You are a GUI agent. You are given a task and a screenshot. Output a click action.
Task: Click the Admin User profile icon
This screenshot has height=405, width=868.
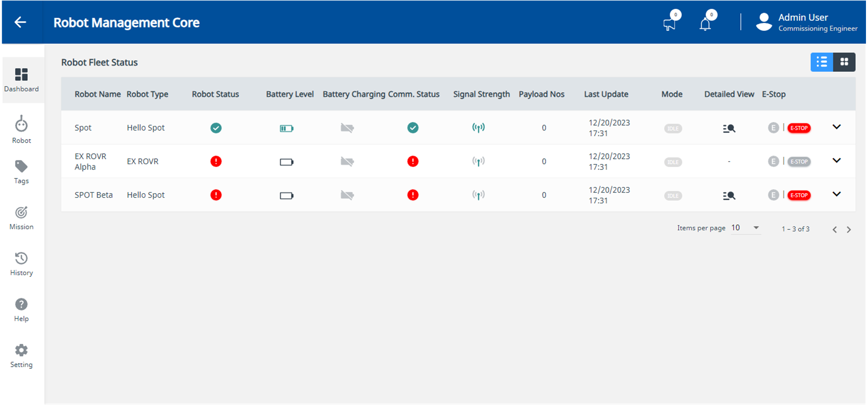(763, 22)
